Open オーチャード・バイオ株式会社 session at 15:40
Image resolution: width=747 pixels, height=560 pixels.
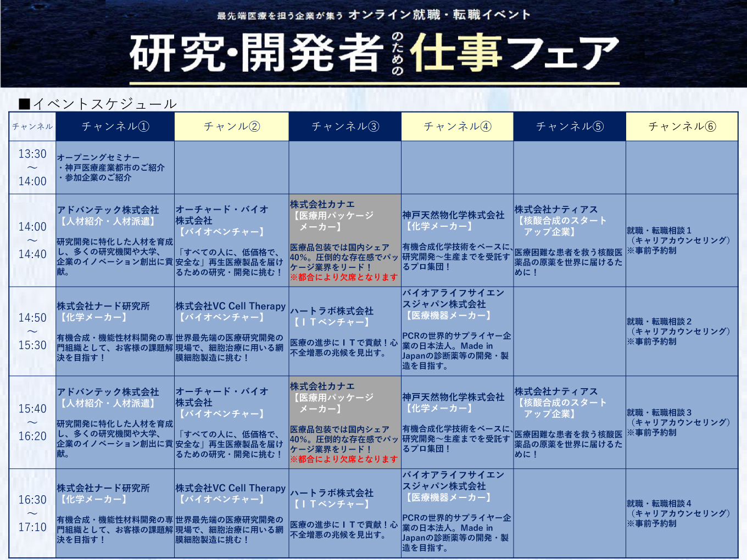tap(231, 422)
